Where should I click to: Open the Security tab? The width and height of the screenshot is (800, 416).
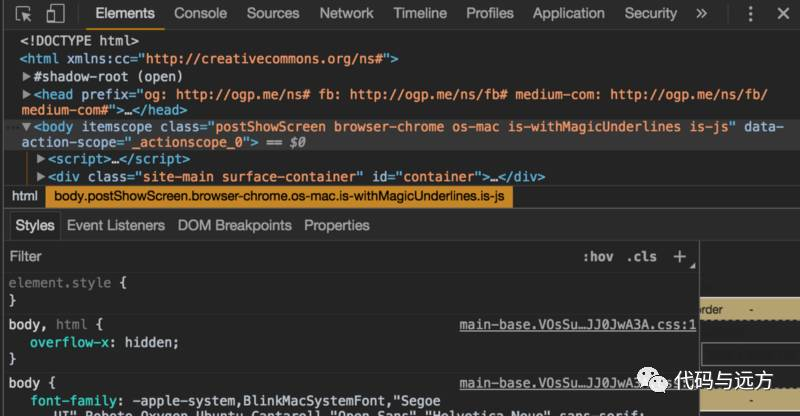[x=651, y=13]
